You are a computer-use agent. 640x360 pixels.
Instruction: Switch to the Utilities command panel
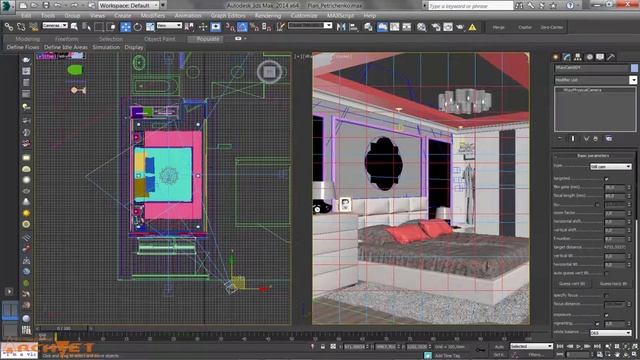click(x=611, y=57)
